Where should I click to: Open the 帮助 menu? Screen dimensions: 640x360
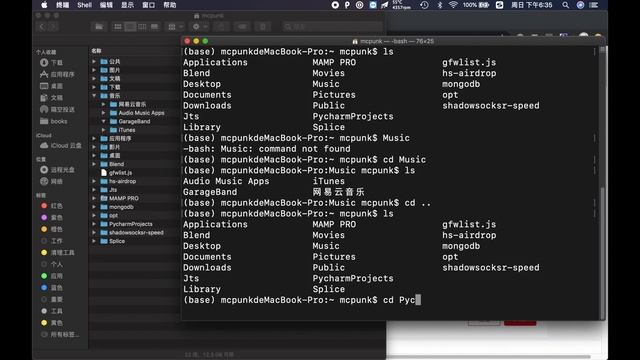tap(170, 5)
